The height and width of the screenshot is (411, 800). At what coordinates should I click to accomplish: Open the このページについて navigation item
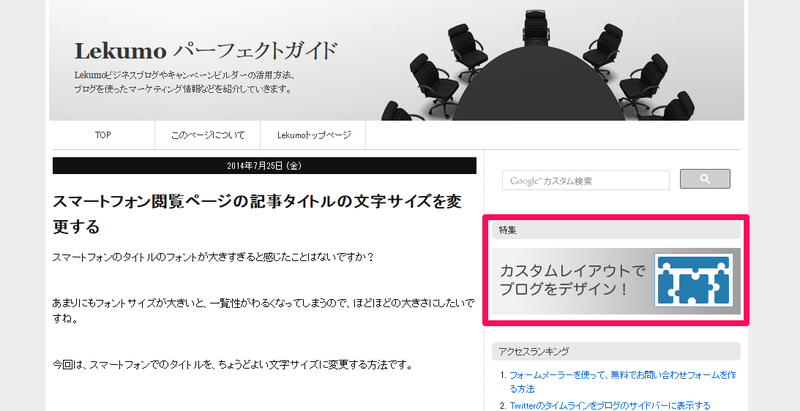pyautogui.click(x=208, y=135)
